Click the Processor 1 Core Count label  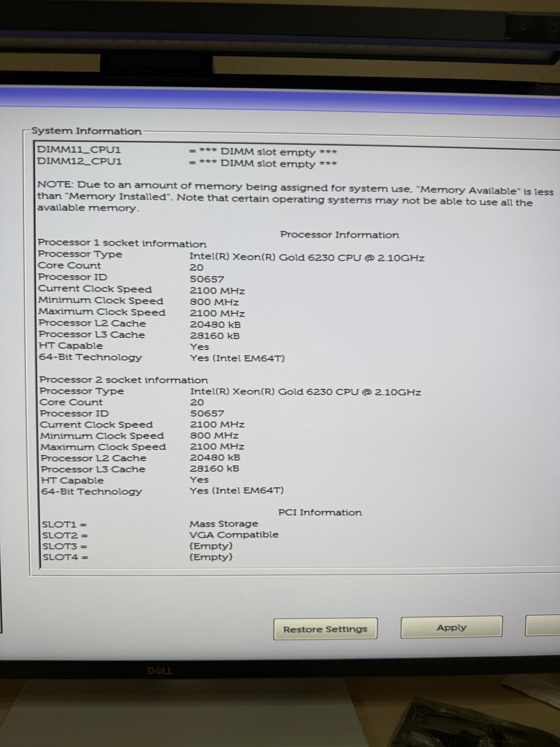point(70,266)
